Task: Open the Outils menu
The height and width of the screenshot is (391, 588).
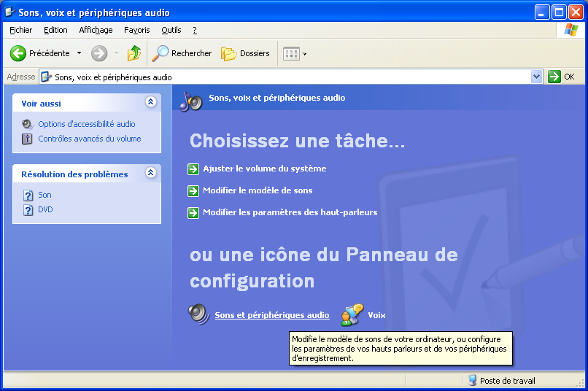Action: (171, 30)
